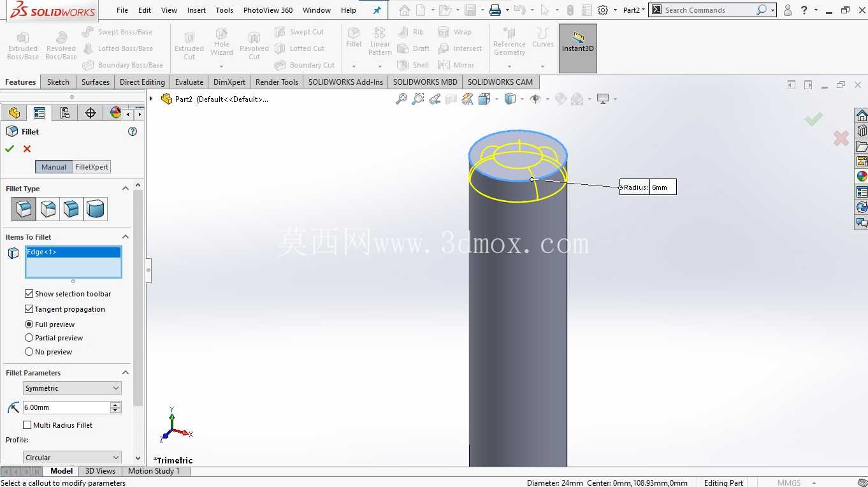The image size is (868, 487).
Task: Enable the Multi Radius Fillet checkbox
Action: click(x=27, y=425)
